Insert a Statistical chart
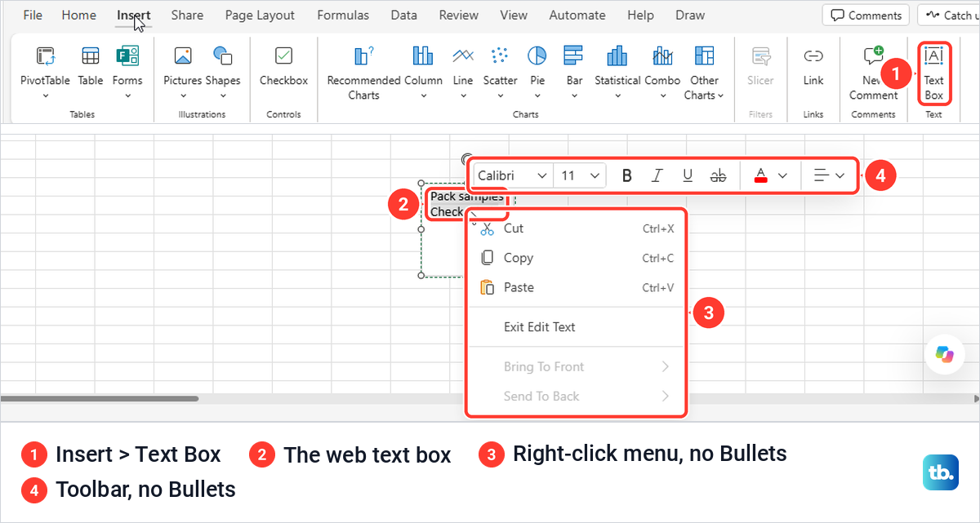 (617, 69)
